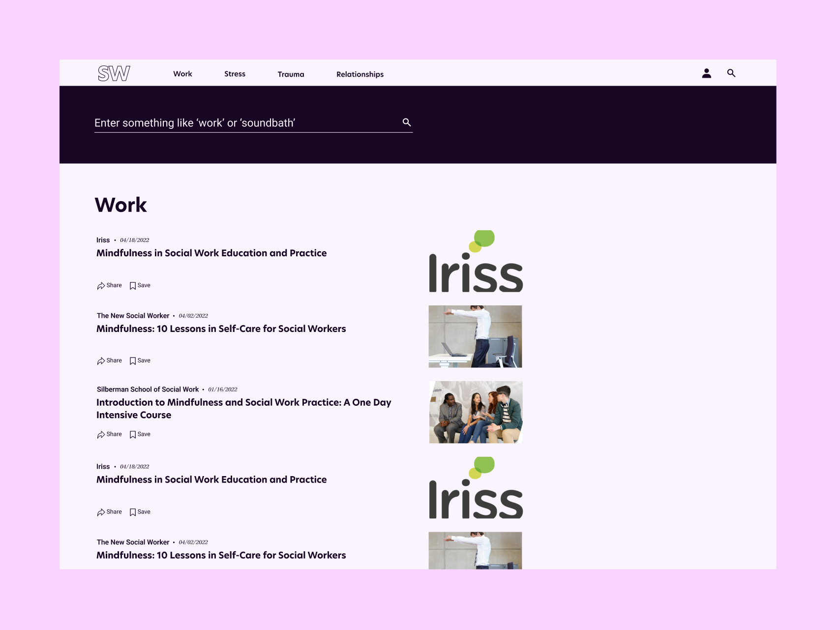This screenshot has width=840, height=630.
Task: Open the Relationships navigation menu item
Action: [360, 74]
